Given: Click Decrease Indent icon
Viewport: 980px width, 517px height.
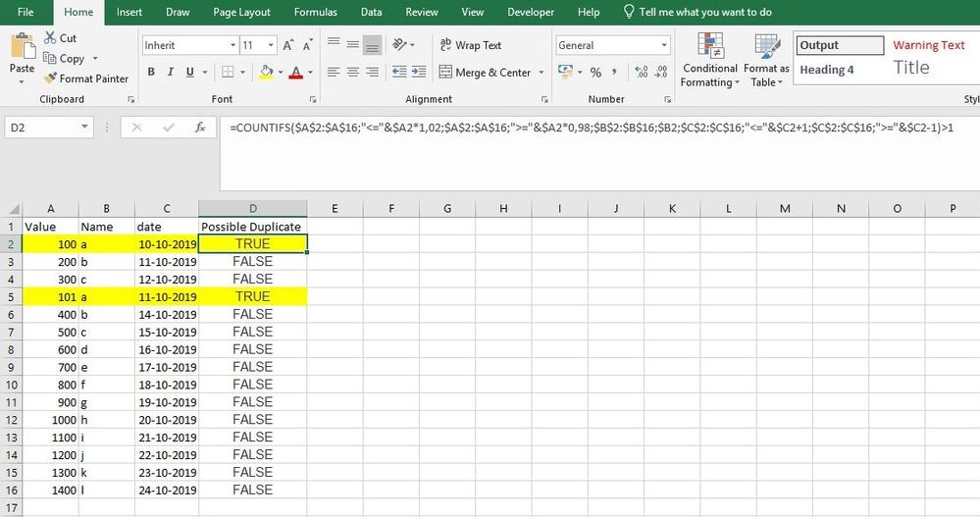Looking at the screenshot, I should click(399, 72).
